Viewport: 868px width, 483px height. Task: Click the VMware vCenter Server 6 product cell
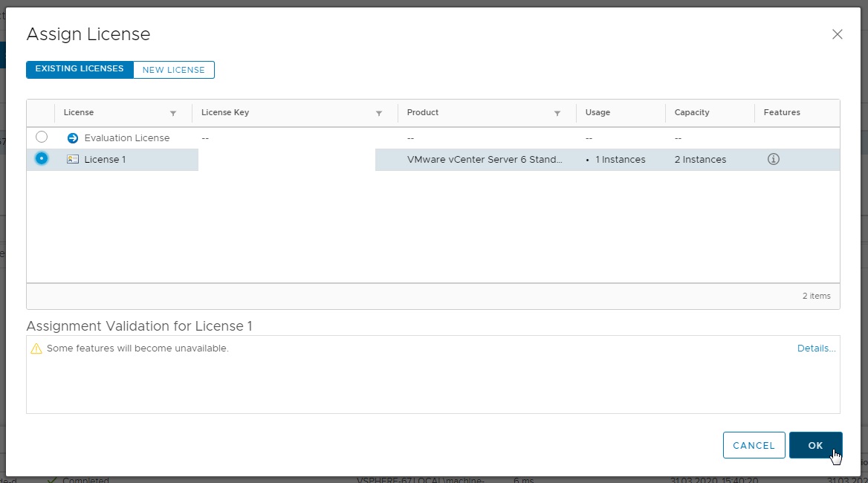[x=485, y=160]
